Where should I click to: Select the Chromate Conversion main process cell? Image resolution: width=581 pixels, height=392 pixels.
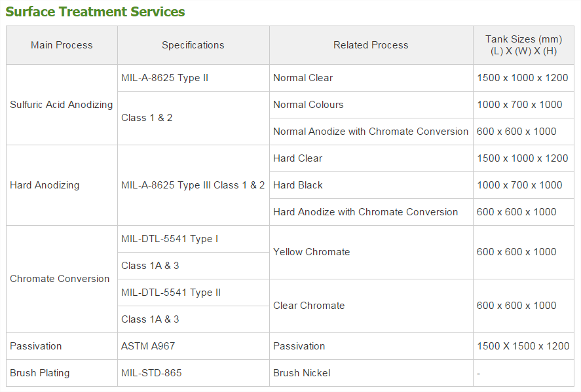62,279
